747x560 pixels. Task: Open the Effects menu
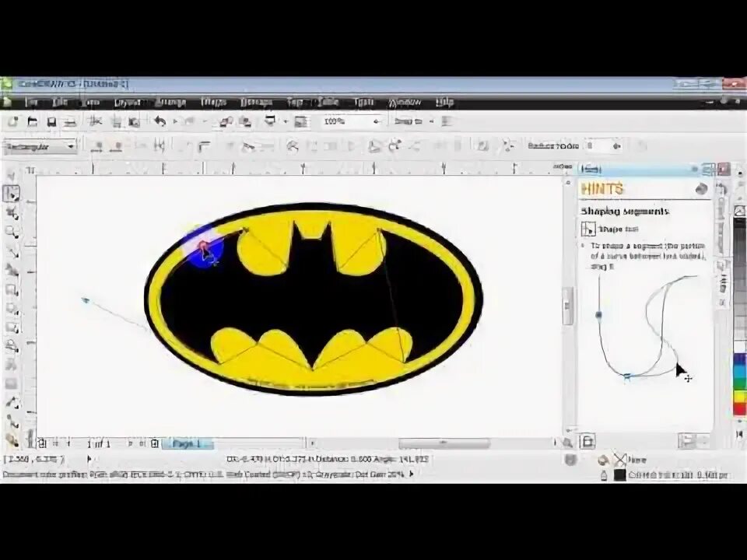(213, 103)
